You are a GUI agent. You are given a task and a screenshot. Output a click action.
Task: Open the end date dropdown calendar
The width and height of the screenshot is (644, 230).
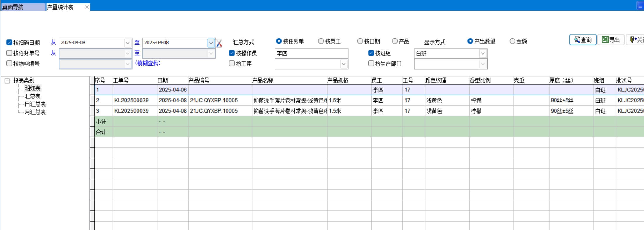tap(211, 43)
